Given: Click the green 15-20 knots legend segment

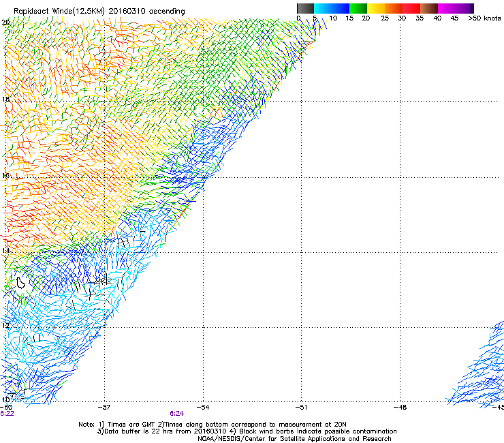Looking at the screenshot, I should 358,8.
